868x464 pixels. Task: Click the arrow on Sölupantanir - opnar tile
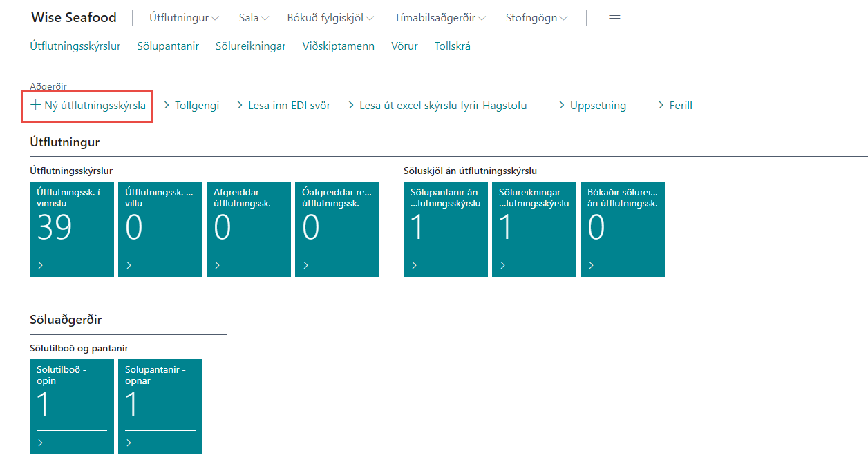129,443
